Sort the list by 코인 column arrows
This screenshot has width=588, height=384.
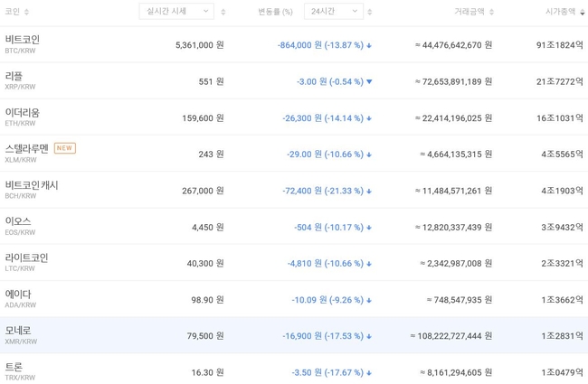[x=26, y=12]
